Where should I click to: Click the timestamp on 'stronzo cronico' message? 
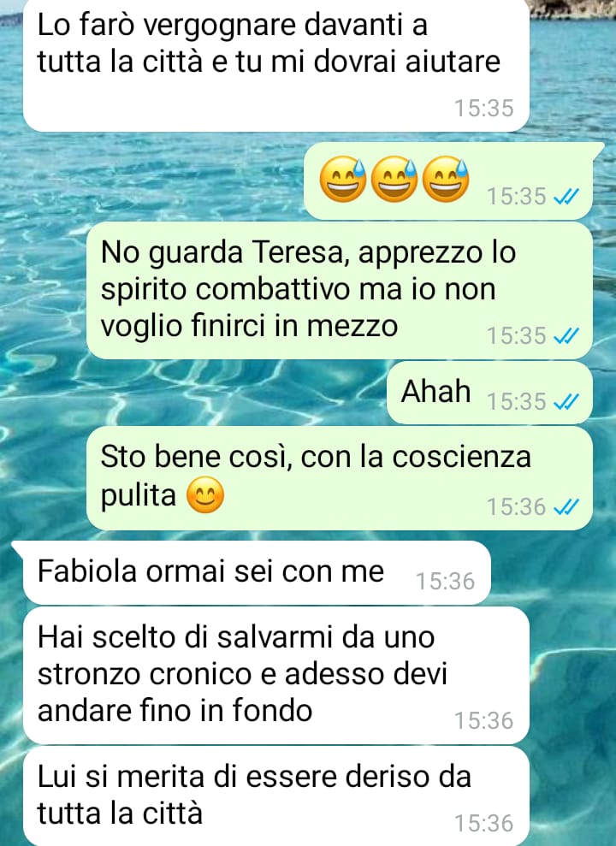pos(484,721)
